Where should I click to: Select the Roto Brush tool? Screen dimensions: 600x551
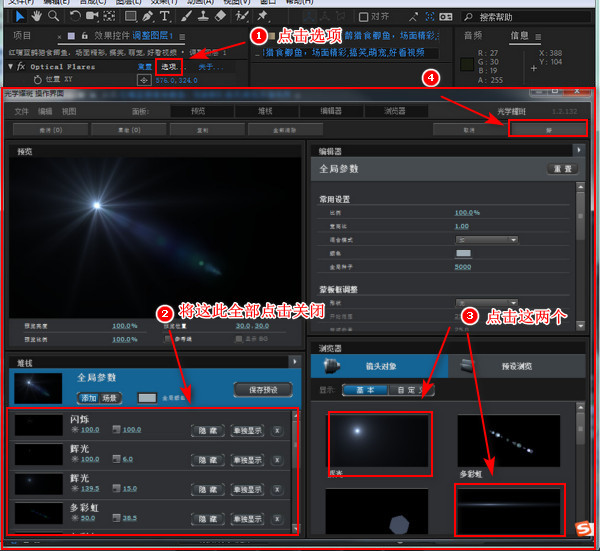tap(242, 16)
